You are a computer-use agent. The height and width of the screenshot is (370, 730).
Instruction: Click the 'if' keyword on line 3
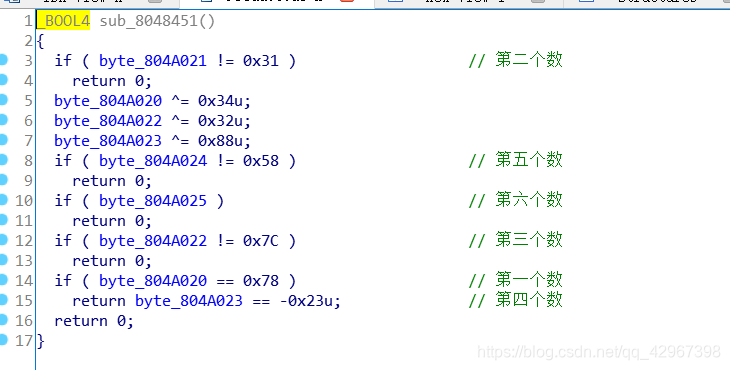click(x=63, y=61)
